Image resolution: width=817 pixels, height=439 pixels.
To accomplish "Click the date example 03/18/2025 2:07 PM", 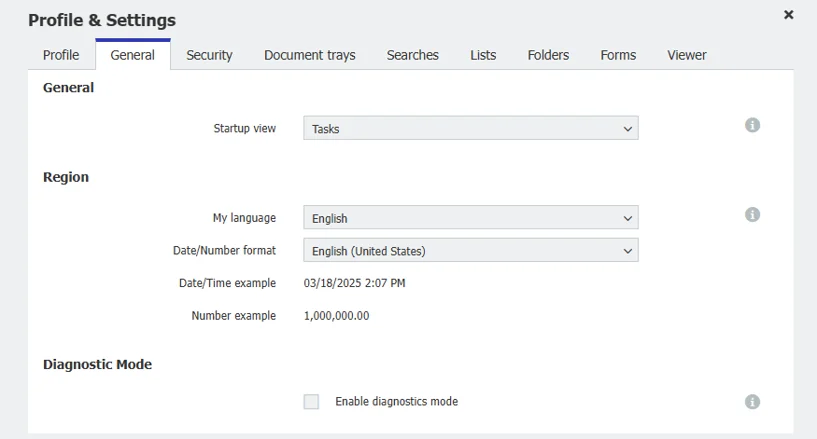I will pyautogui.click(x=354, y=283).
